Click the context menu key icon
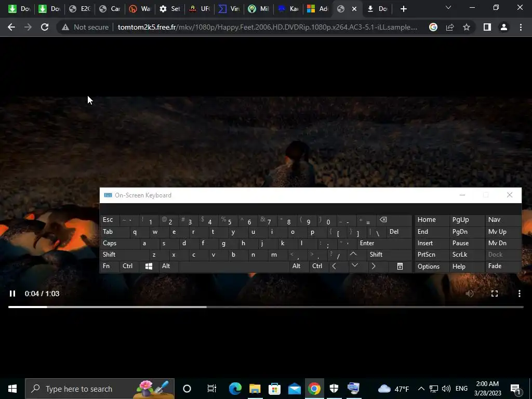 click(401, 267)
